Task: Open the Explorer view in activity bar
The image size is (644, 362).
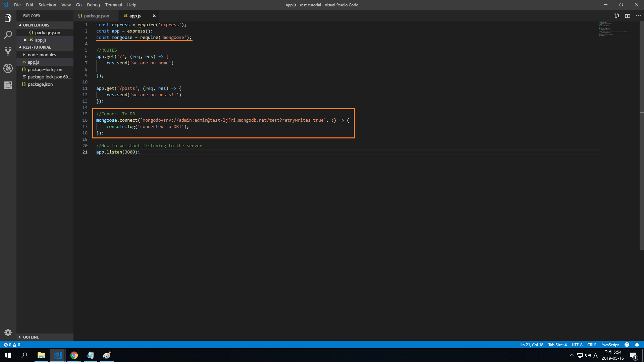Action: tap(8, 18)
